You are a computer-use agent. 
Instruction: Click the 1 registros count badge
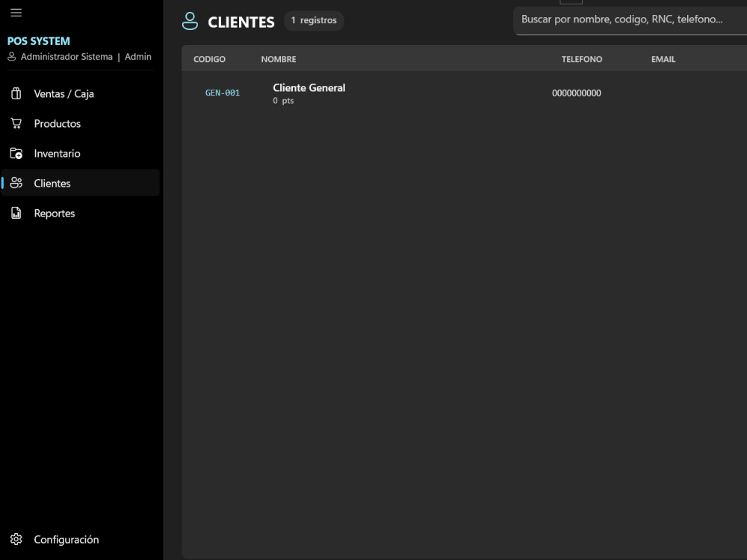[314, 20]
